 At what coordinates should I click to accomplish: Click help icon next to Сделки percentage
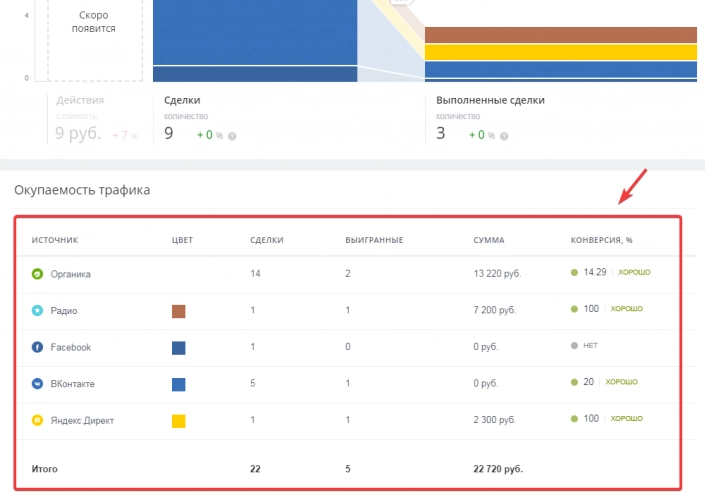click(x=232, y=135)
